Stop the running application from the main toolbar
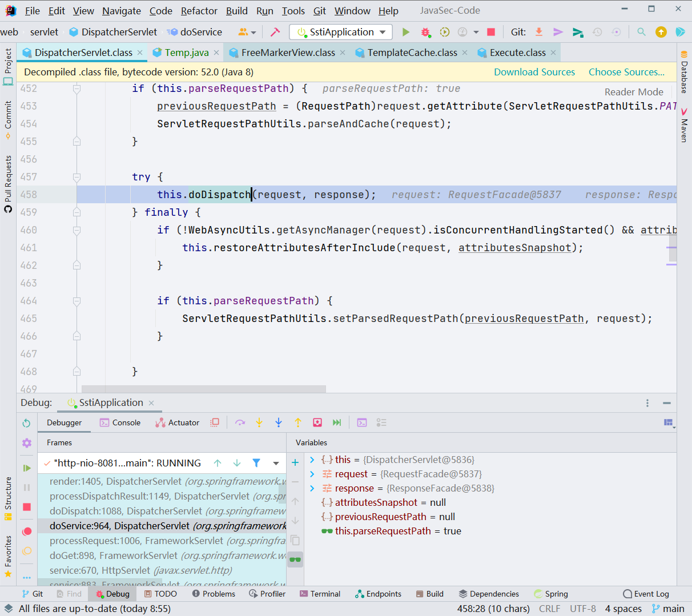 (491, 32)
